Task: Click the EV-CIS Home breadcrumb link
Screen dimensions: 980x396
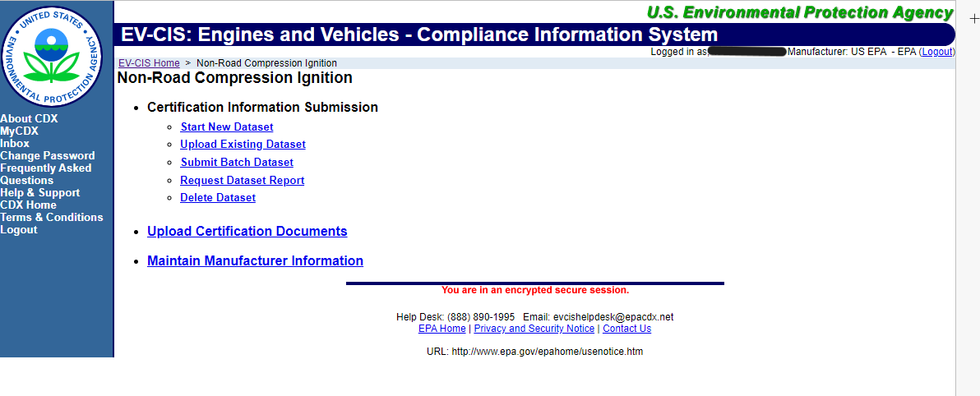Action: pyautogui.click(x=149, y=63)
